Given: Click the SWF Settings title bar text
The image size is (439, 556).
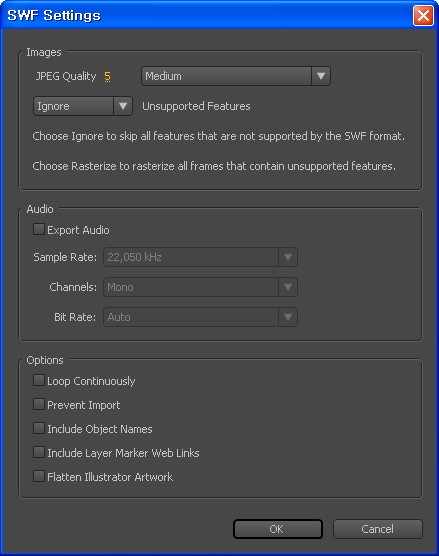Looking at the screenshot, I should [x=54, y=16].
